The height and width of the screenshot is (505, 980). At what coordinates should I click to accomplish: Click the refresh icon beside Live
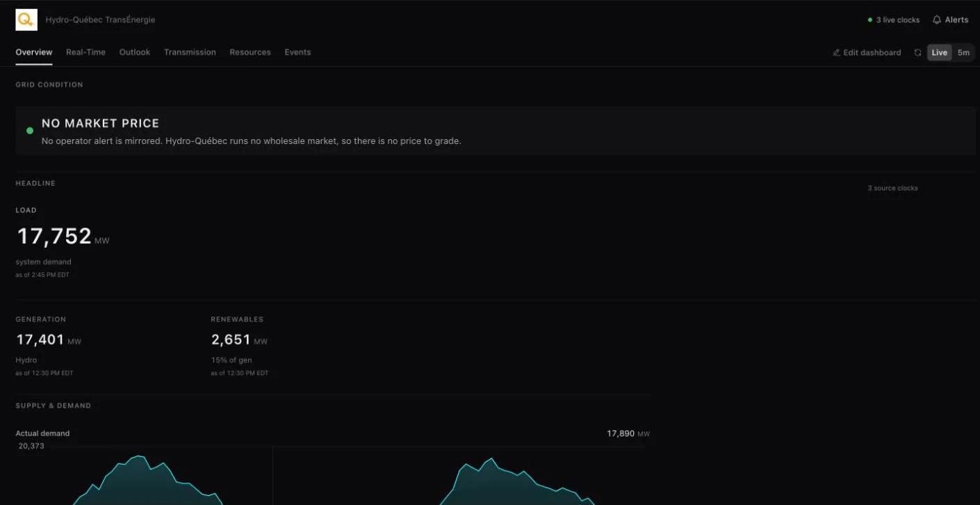918,53
